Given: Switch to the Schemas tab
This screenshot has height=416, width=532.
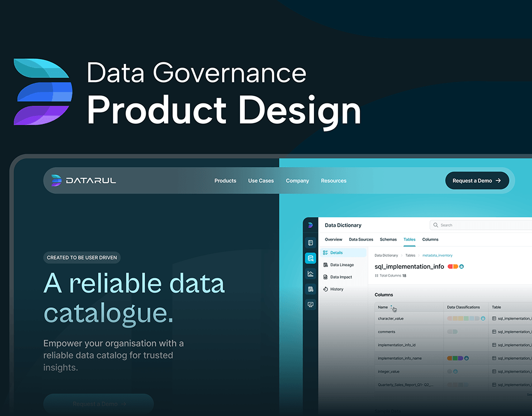Looking at the screenshot, I should pyautogui.click(x=388, y=239).
